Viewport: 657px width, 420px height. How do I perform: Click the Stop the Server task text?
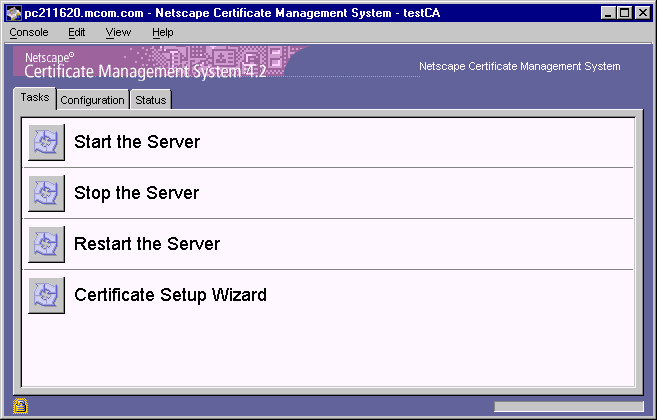coord(137,193)
